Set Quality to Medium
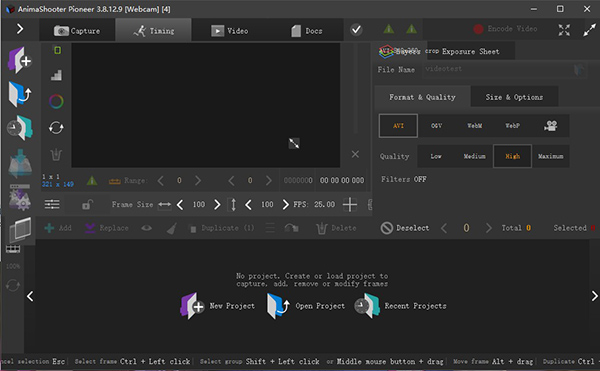 pyautogui.click(x=474, y=156)
